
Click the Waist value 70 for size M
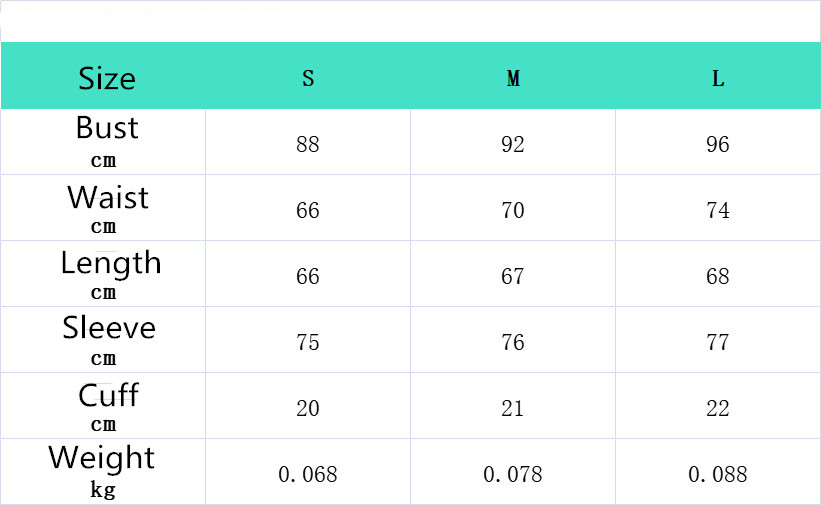pos(513,210)
